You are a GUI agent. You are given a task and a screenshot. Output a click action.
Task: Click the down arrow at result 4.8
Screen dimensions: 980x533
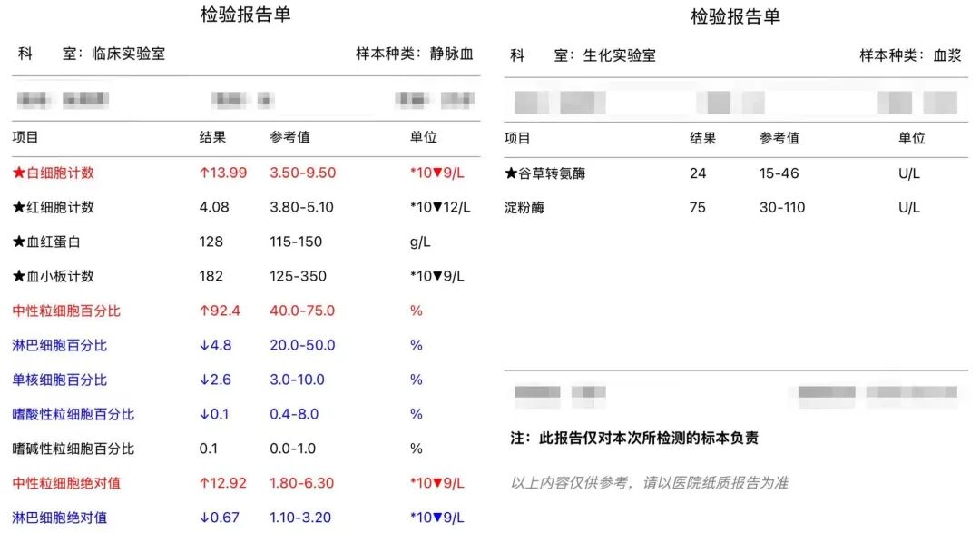204,345
